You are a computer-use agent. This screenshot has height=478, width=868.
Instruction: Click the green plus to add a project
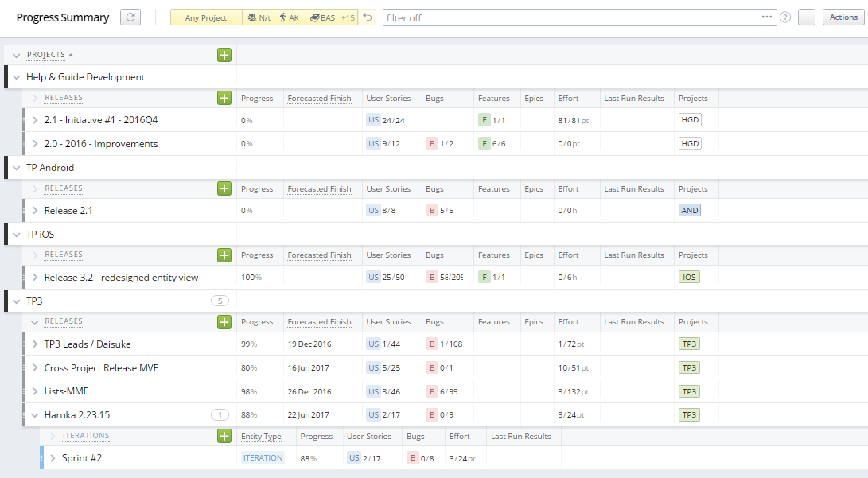point(224,54)
